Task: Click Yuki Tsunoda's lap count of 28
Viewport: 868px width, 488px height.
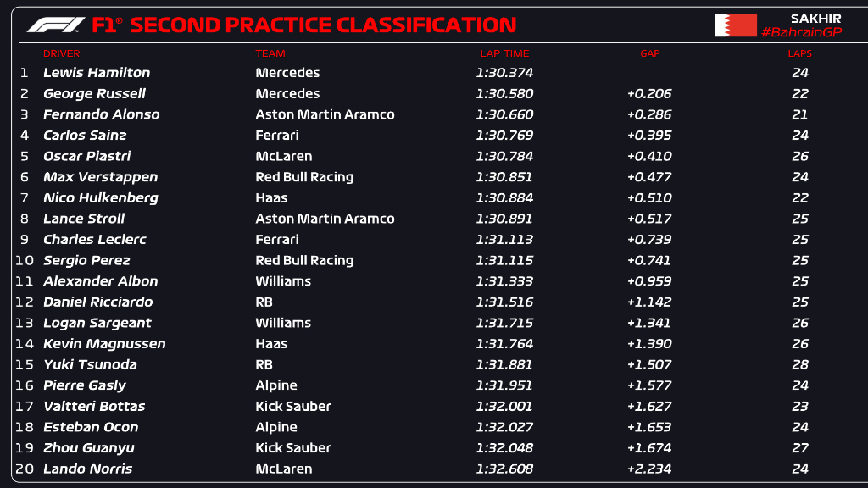Action: click(799, 365)
